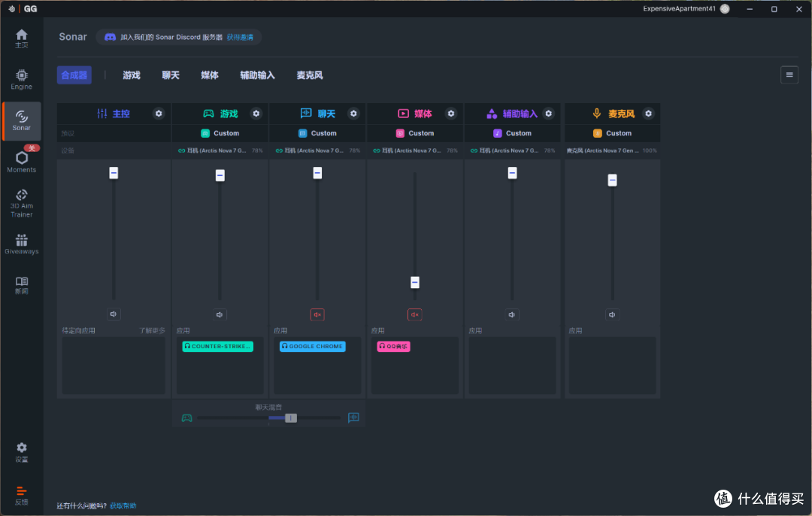Go to the Home page in sidebar
This screenshot has width=812, height=516.
click(x=21, y=38)
